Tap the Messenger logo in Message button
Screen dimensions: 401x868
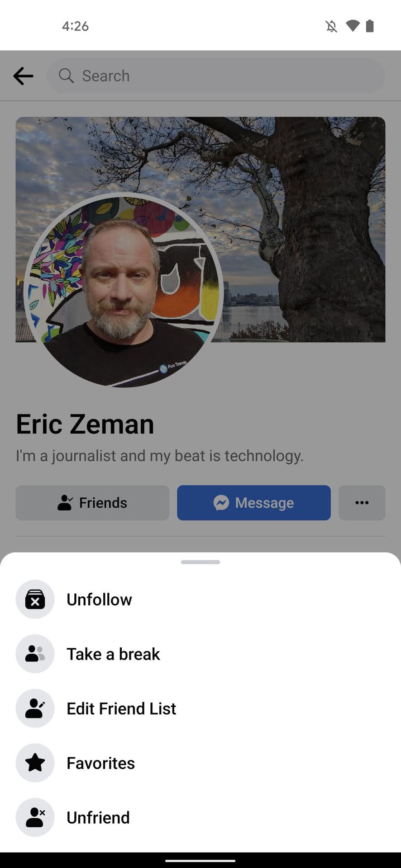pos(221,503)
